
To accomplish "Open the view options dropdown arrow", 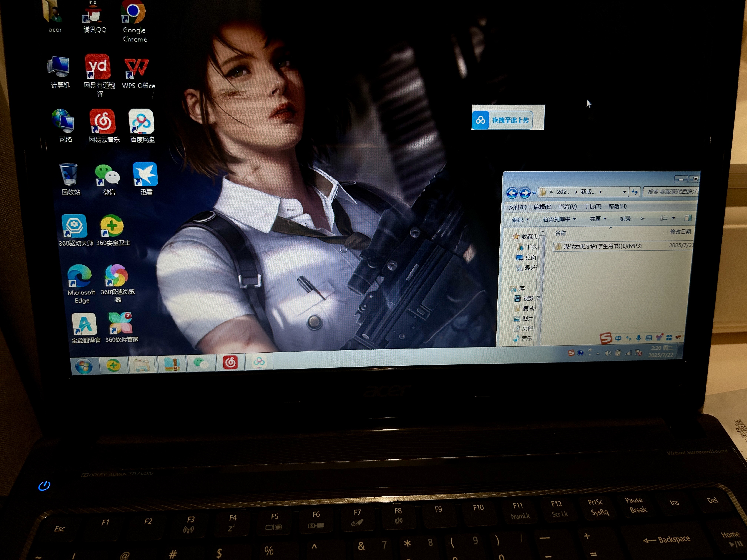I will 673,218.
